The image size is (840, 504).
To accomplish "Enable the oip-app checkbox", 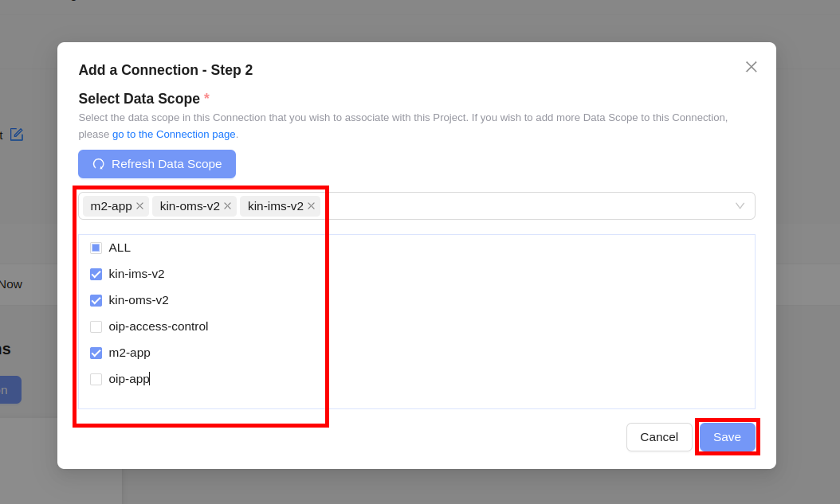I will (96, 379).
